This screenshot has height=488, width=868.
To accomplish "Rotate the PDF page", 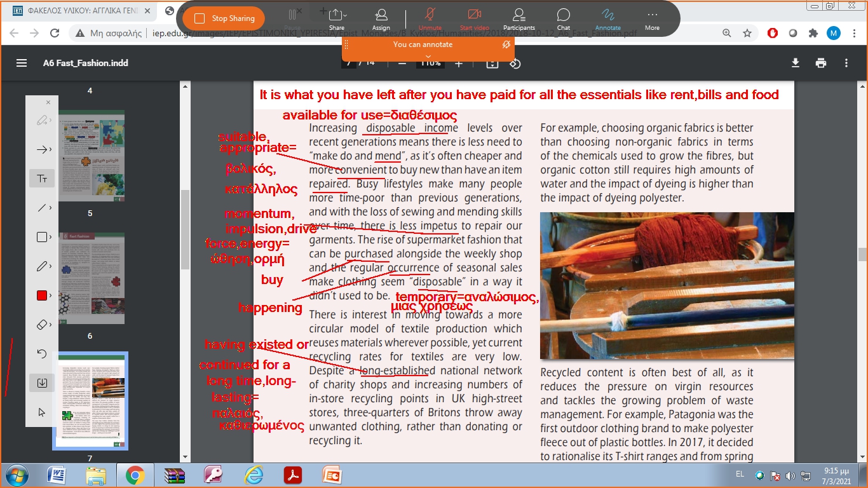I will pyautogui.click(x=515, y=64).
